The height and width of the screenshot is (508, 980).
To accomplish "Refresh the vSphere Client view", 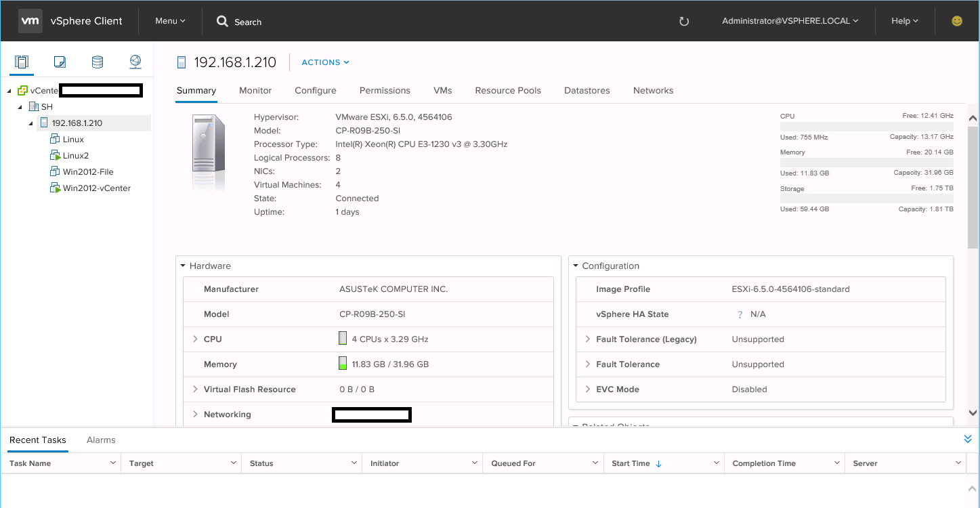I will (684, 22).
